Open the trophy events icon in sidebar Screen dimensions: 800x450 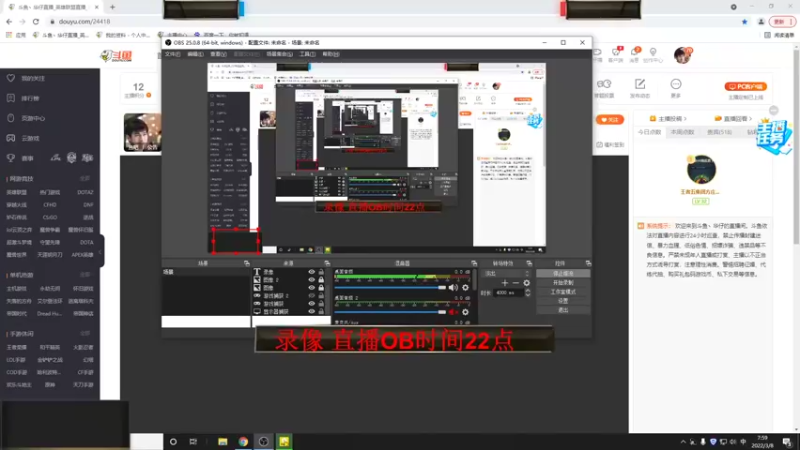click(11, 158)
